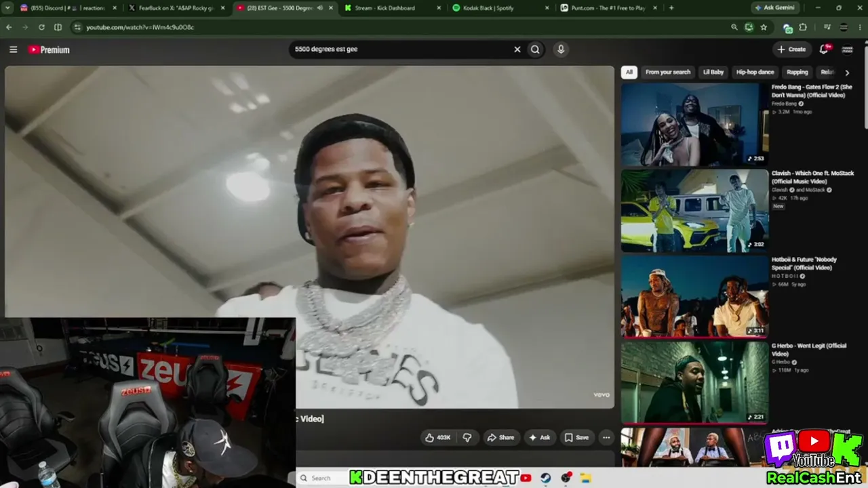The height and width of the screenshot is (488, 868).
Task: Switch to the Punt.com tab
Action: [x=608, y=8]
